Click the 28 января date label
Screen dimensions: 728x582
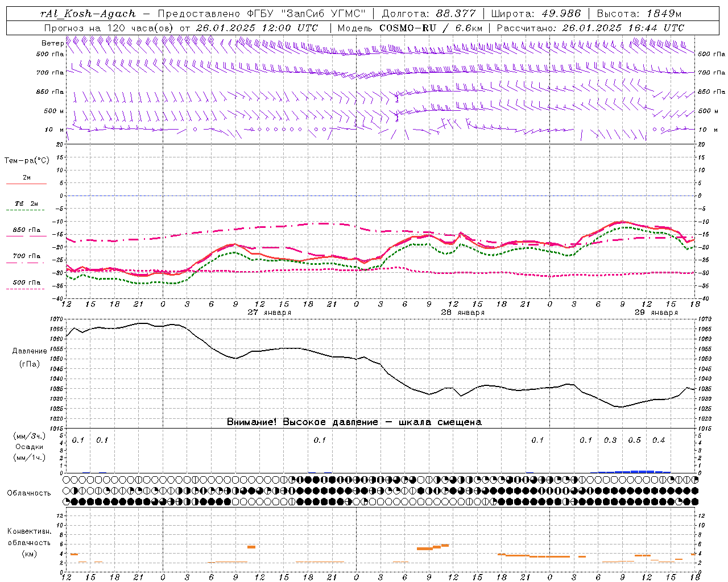[x=463, y=313]
